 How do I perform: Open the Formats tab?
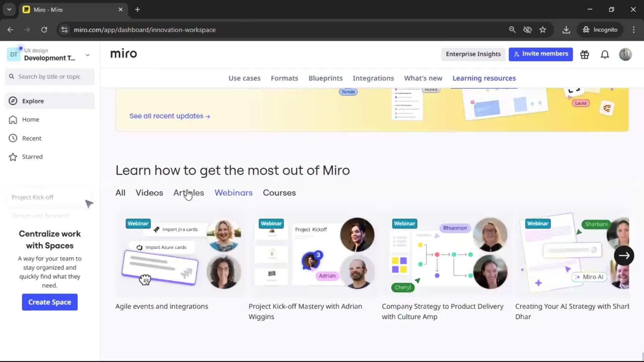(x=284, y=78)
